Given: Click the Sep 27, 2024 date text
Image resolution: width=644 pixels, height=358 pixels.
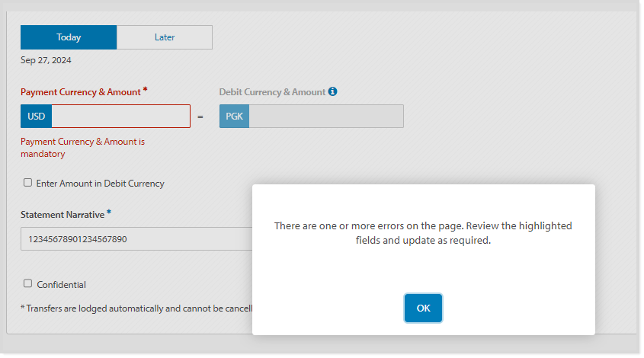Looking at the screenshot, I should (46, 60).
